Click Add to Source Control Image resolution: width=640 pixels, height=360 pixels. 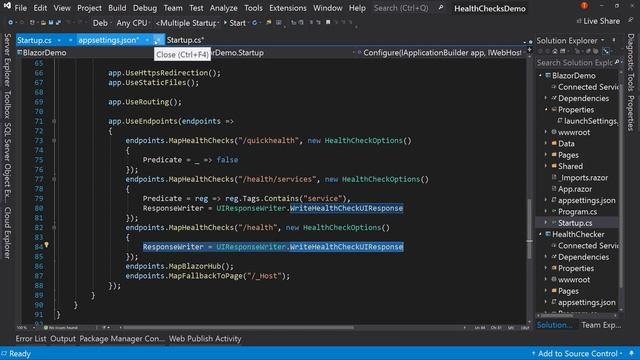coord(577,353)
